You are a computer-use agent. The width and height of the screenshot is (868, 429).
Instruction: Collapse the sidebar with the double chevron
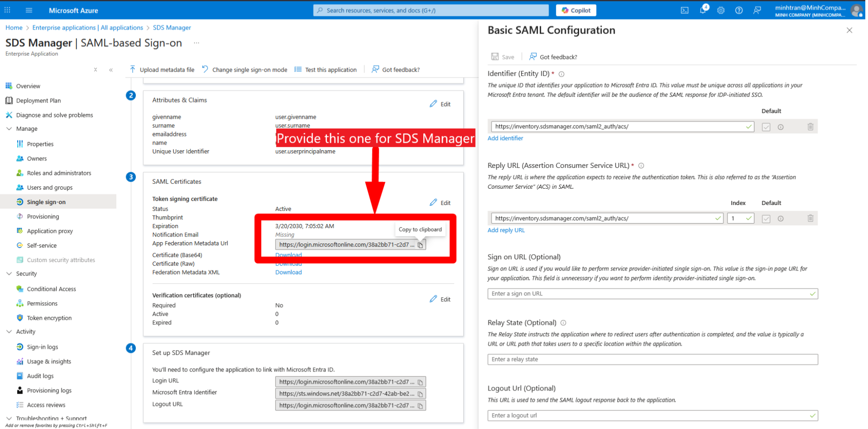[x=111, y=70]
